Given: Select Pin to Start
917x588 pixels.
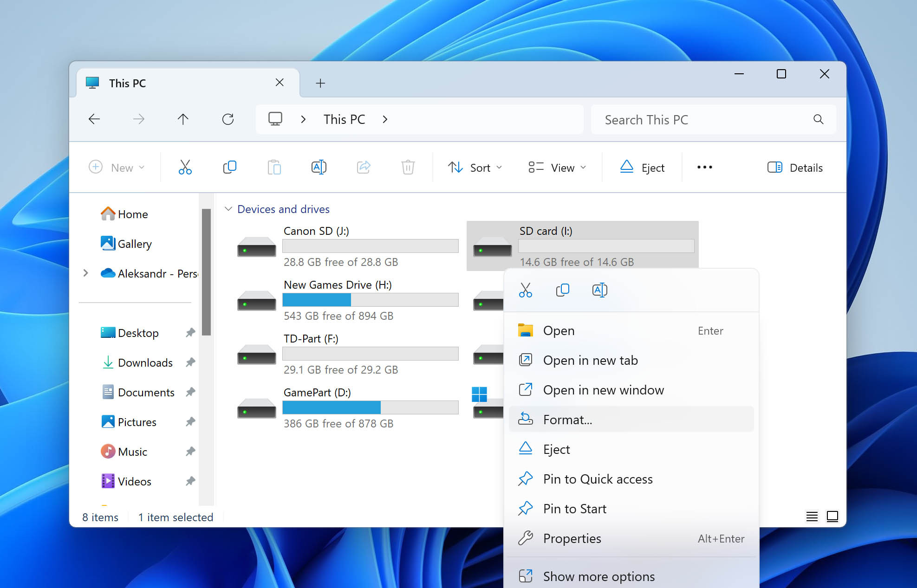Looking at the screenshot, I should click(x=631, y=509).
